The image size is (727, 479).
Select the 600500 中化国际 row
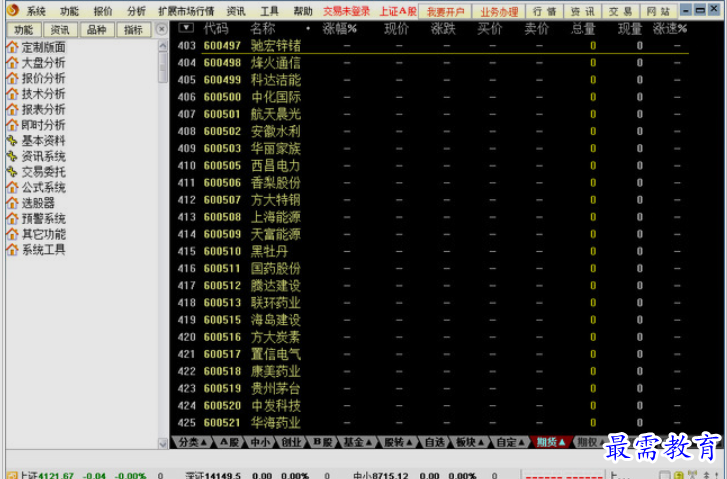click(x=432, y=97)
